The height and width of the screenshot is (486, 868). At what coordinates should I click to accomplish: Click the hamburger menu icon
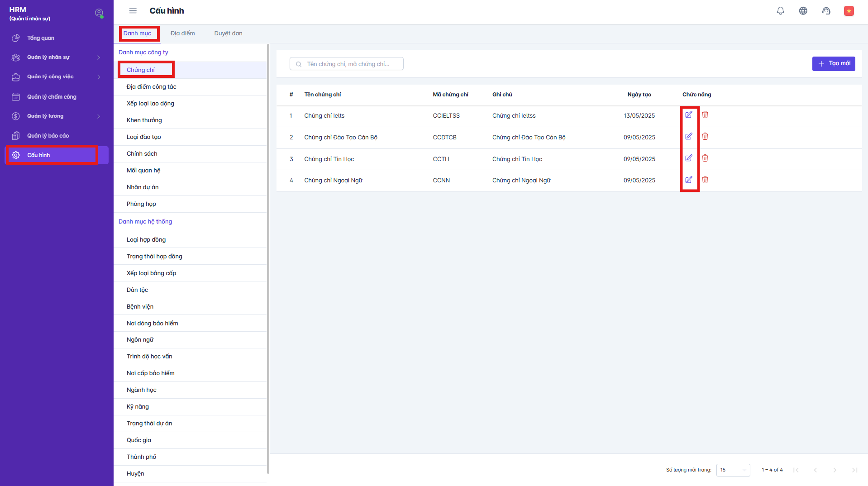133,11
